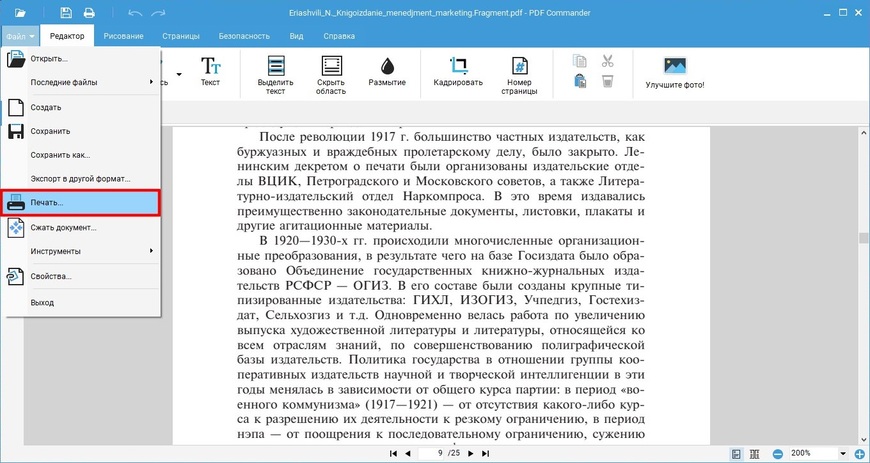
Task: Click the vertical scrollbar thumb
Action: pos(863,238)
